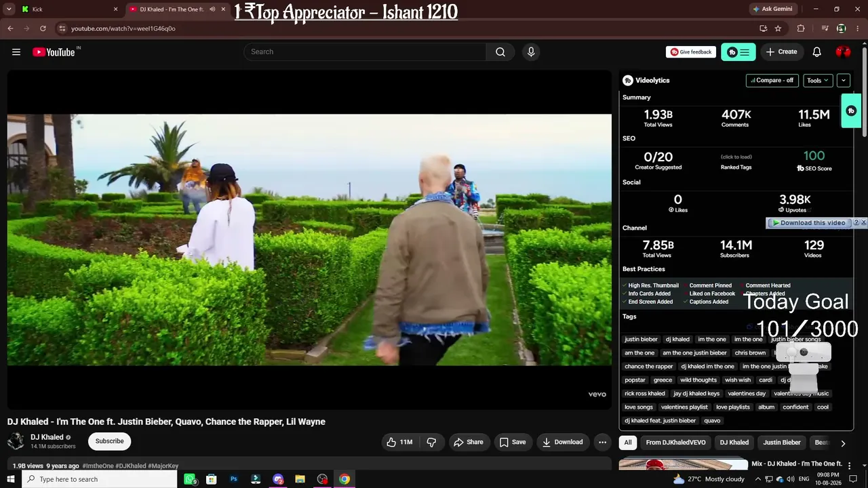Show hidden system tray icons

pos(757,479)
